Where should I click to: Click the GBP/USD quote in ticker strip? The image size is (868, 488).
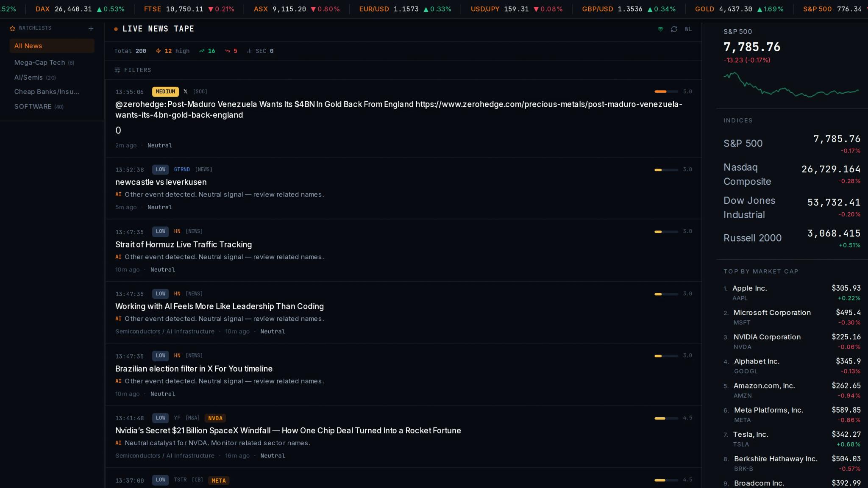629,9
